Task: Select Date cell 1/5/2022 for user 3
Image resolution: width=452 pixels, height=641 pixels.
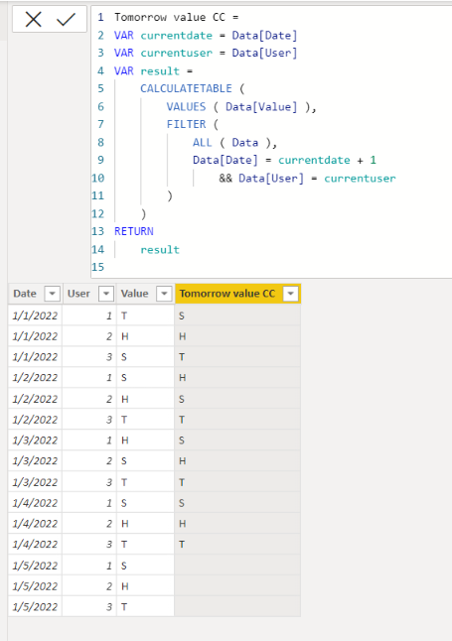Action: (35, 607)
